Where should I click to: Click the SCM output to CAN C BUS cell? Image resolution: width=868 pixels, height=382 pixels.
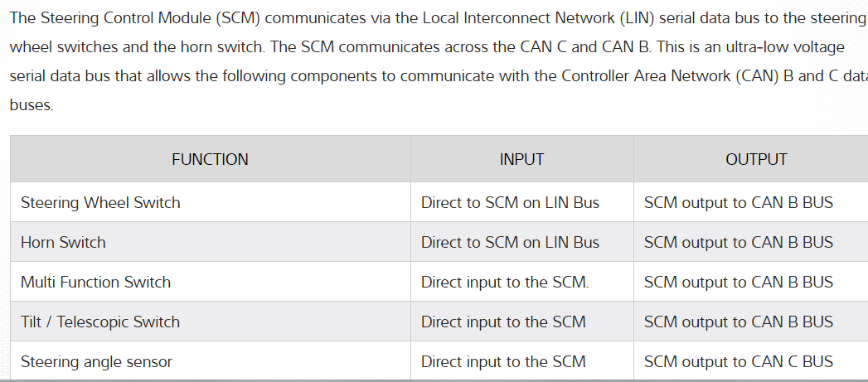739,361
